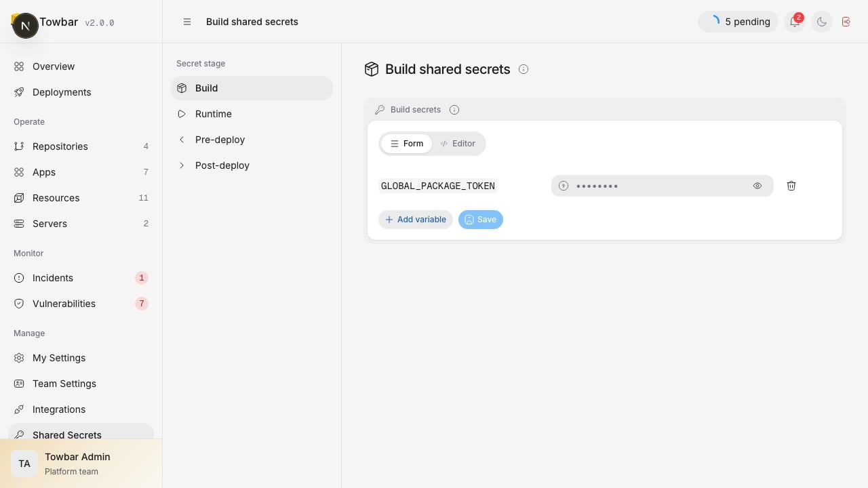This screenshot has height=488, width=868.
Task: Open the Servers page
Action: pyautogui.click(x=81, y=224)
